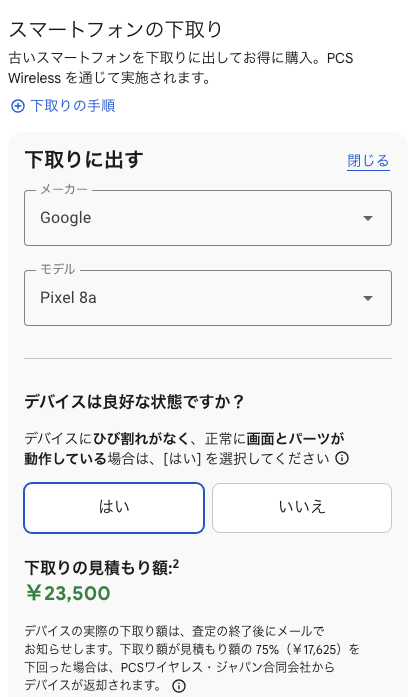
Task: Select いいえ for device condition
Action: click(x=302, y=508)
